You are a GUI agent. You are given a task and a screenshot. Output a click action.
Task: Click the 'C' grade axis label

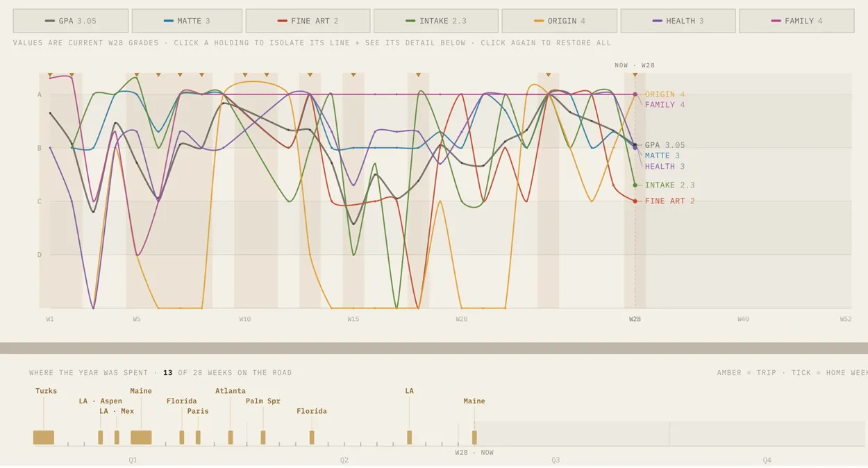40,201
